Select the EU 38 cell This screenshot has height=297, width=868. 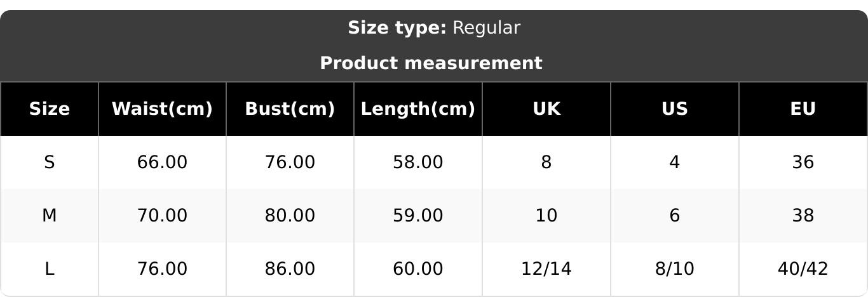(x=803, y=216)
